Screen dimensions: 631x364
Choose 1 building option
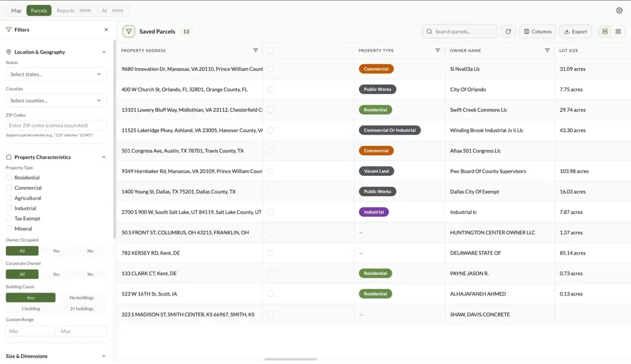coord(31,309)
